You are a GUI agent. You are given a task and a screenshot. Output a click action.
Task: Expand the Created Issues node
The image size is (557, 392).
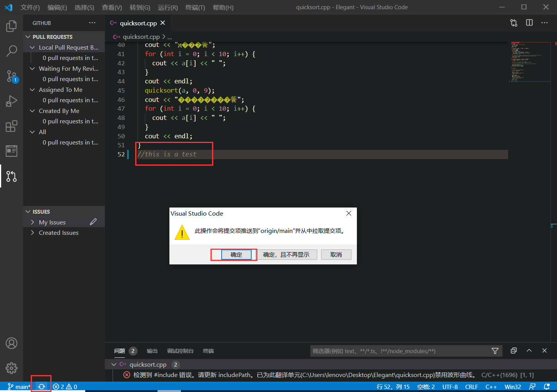pos(32,233)
